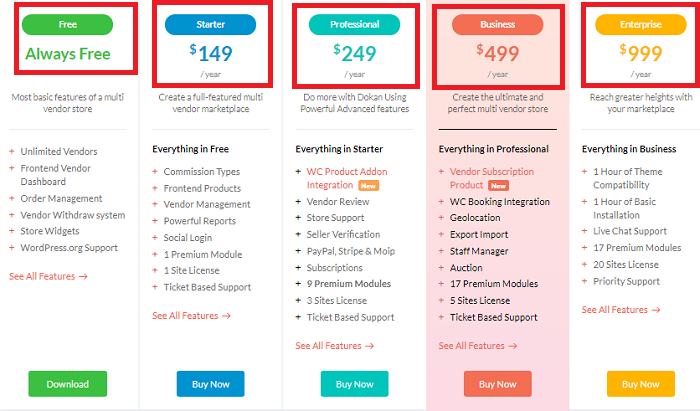The height and width of the screenshot is (411, 700).
Task: Select the yellow Enterprise plan badge
Action: click(x=641, y=25)
